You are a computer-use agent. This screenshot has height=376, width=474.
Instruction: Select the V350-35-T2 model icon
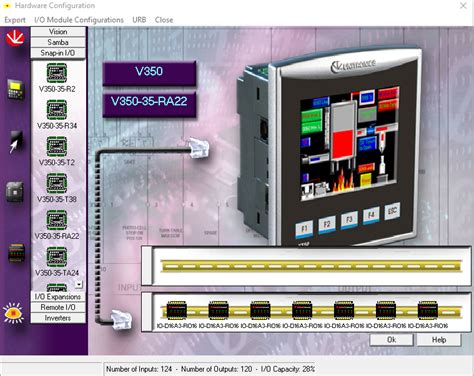pos(57,146)
